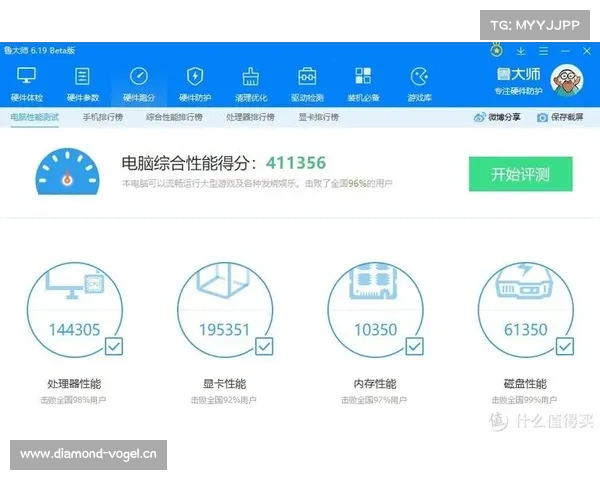Open 硬件体检 hardware checkup icon
Viewport: 600px width, 480px height.
pyautogui.click(x=26, y=76)
